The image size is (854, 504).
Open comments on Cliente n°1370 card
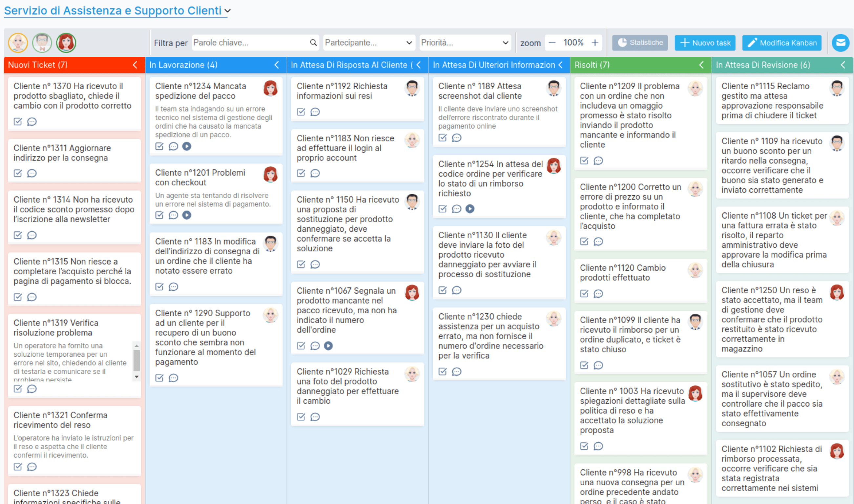point(31,122)
